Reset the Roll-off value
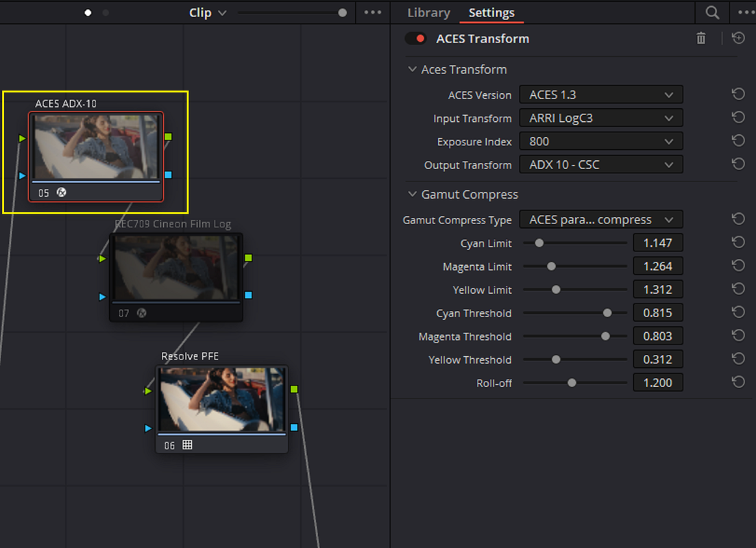 738,382
